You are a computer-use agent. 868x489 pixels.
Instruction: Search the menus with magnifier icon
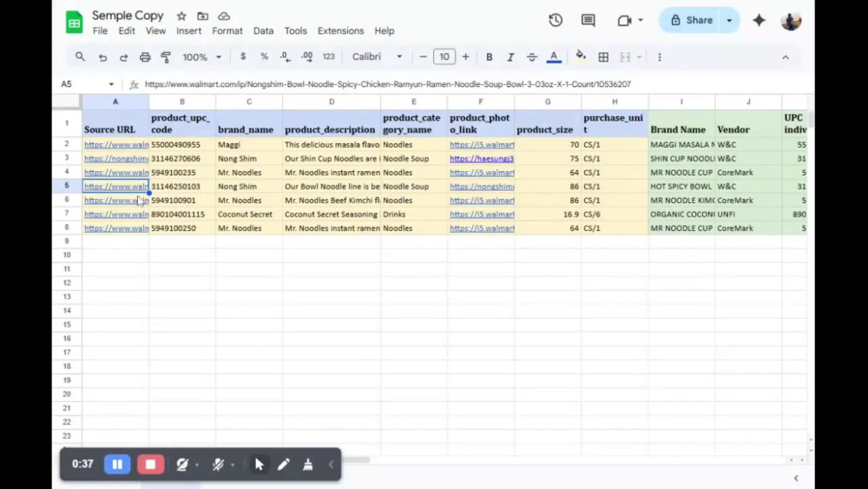[80, 56]
